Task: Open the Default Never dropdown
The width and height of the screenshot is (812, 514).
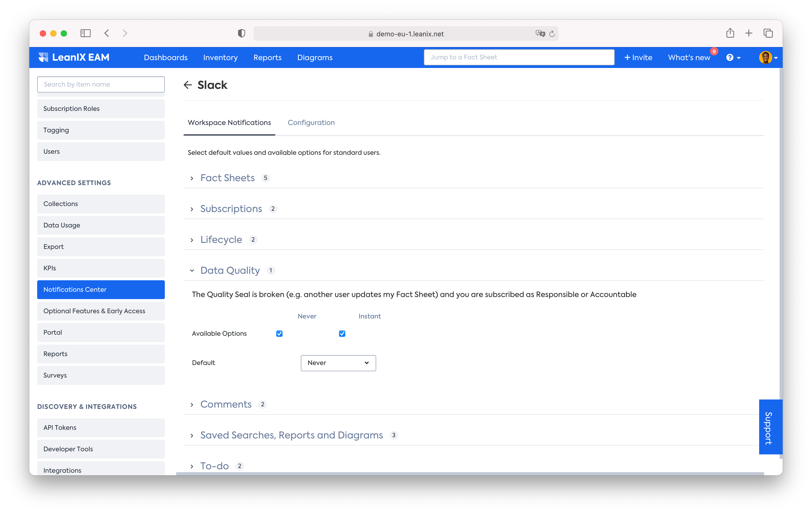Action: (x=338, y=363)
